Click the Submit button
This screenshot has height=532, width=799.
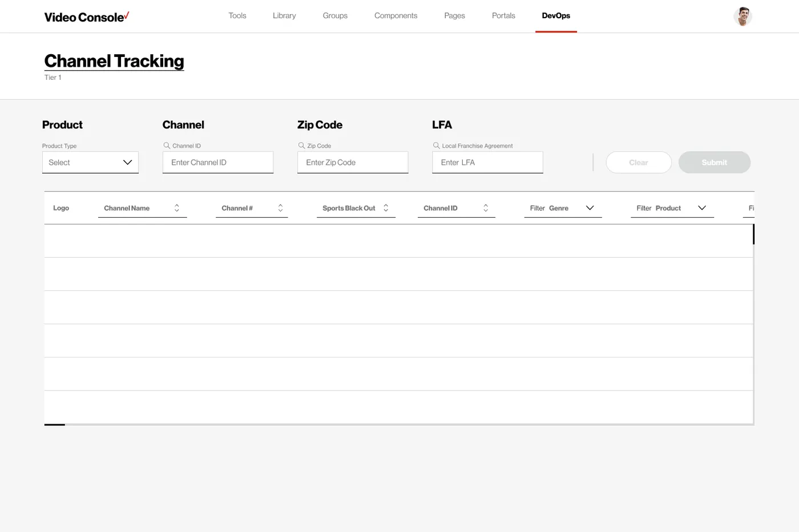click(715, 163)
